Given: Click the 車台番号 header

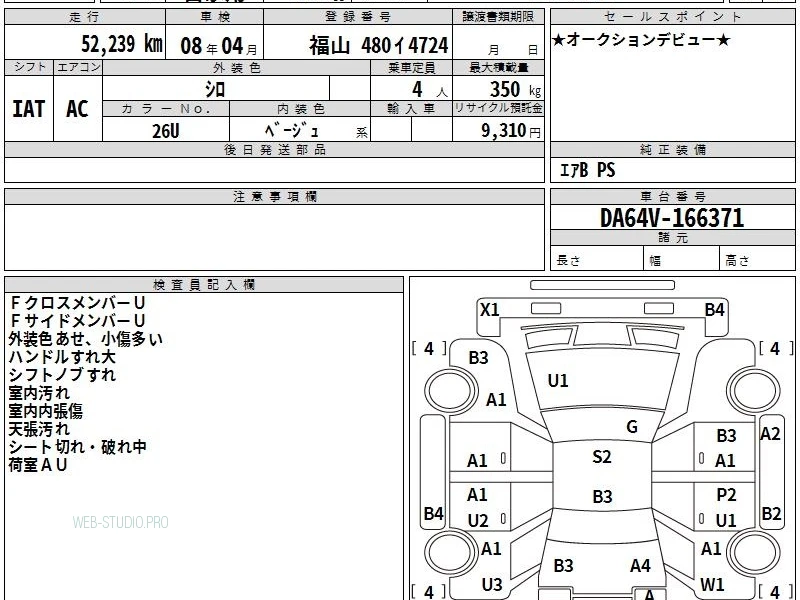Looking at the screenshot, I should click(x=672, y=197).
